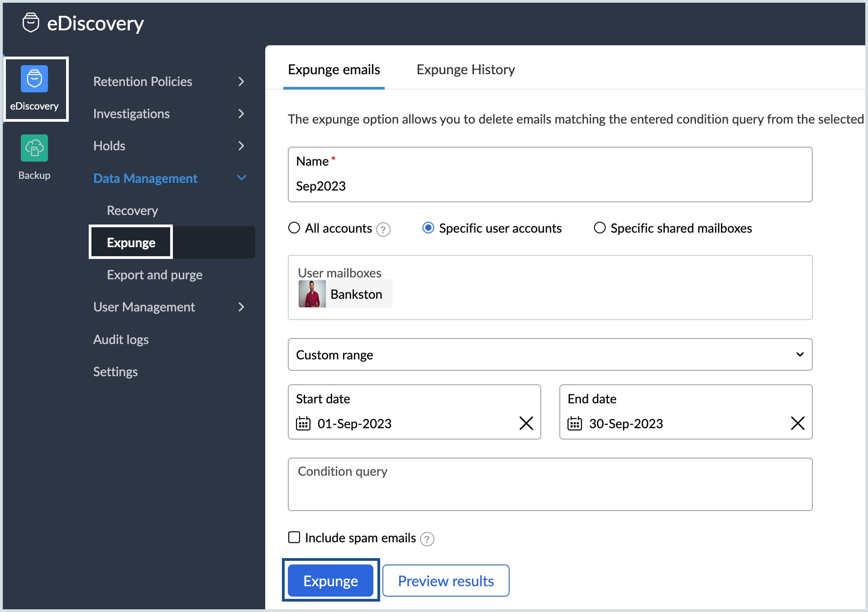Clear the Start date value
The width and height of the screenshot is (868, 612).
tap(526, 424)
